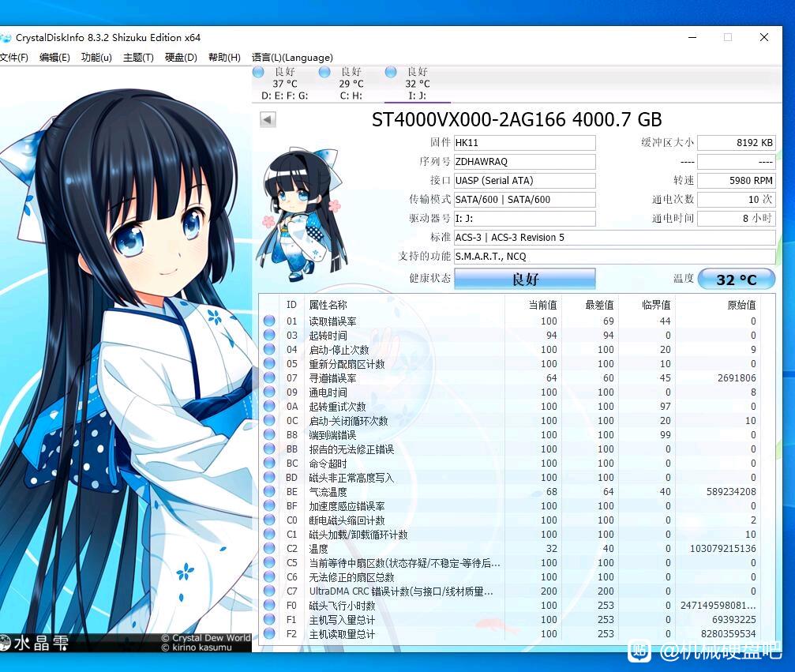The height and width of the screenshot is (672, 795).
Task: Click the power on hours value 8 小时
Action: coord(737,219)
